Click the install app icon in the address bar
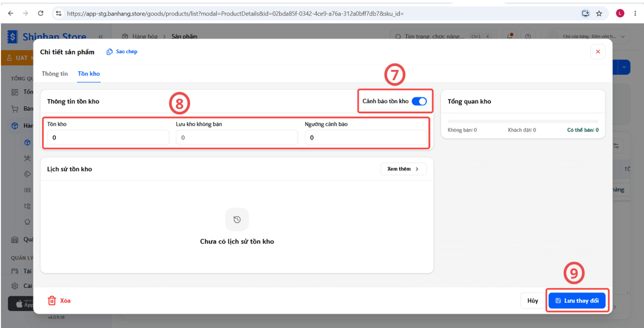Image resolution: width=644 pixels, height=328 pixels. click(585, 14)
